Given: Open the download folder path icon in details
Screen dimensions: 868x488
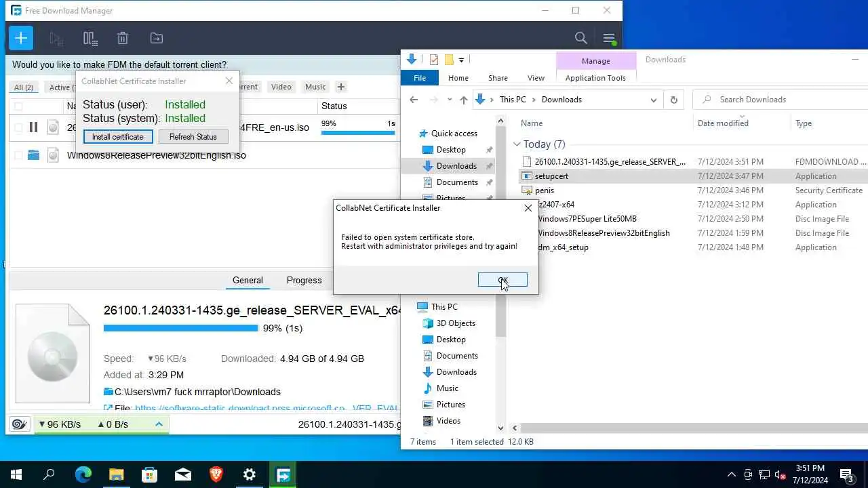Looking at the screenshot, I should [108, 392].
